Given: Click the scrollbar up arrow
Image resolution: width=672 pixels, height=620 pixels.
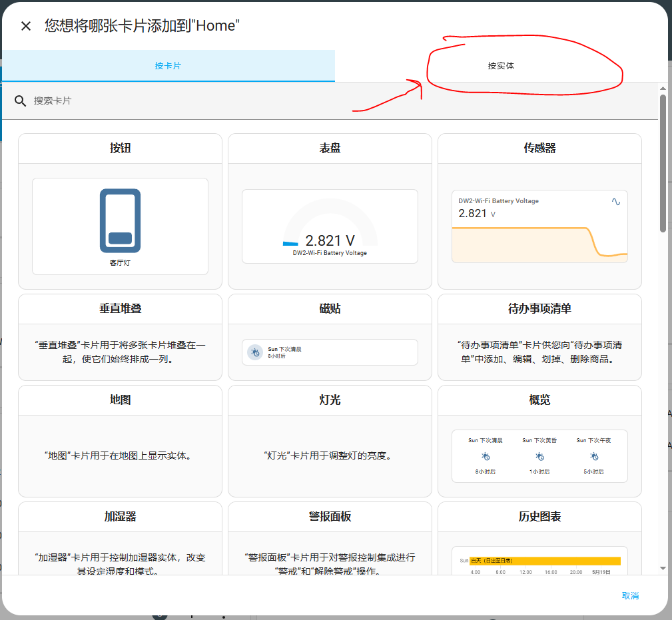Looking at the screenshot, I should (663, 89).
